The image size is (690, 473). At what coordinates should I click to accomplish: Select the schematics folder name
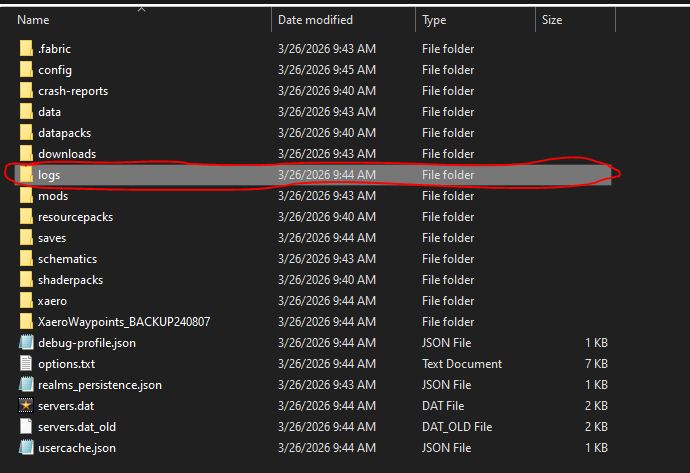pyautogui.click(x=68, y=259)
